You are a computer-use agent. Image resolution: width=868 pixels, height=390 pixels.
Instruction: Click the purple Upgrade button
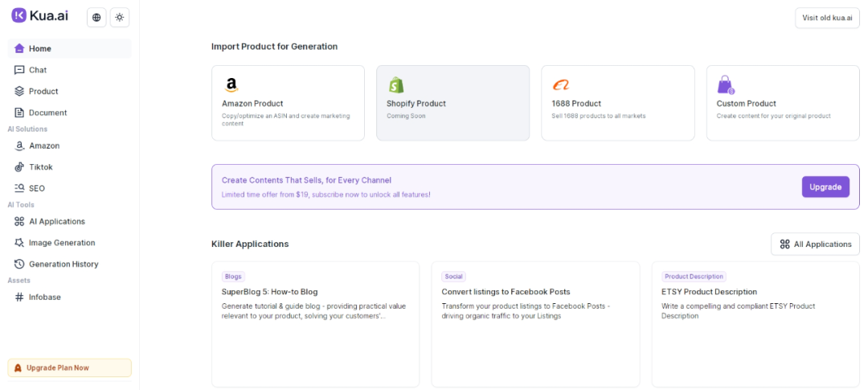825,187
